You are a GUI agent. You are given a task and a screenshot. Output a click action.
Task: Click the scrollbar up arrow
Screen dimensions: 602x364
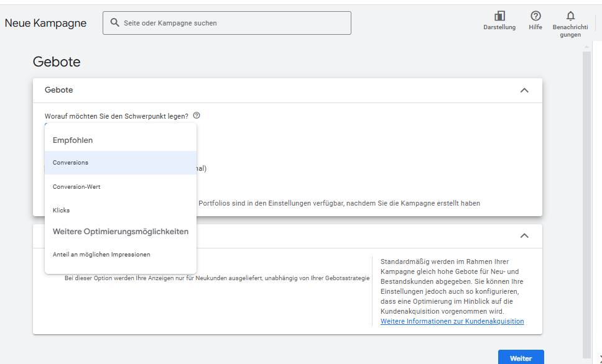[x=586, y=47]
